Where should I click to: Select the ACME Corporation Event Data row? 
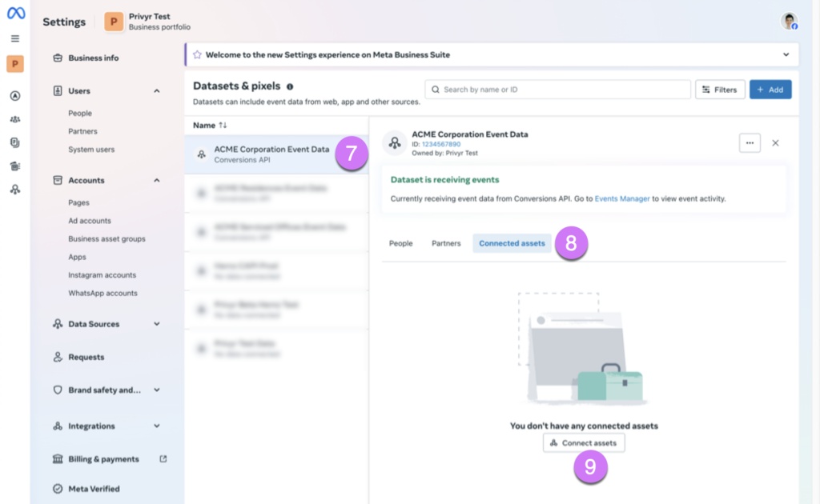(276, 154)
